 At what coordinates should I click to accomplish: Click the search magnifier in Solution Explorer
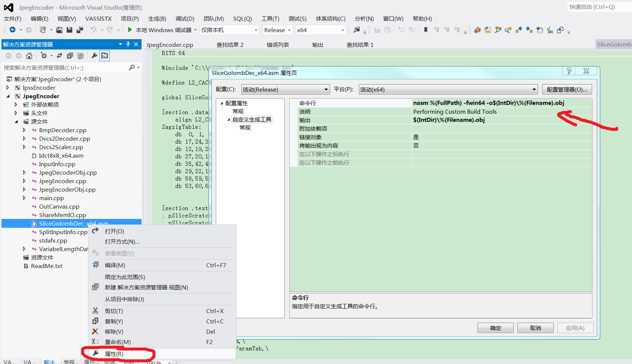132,68
